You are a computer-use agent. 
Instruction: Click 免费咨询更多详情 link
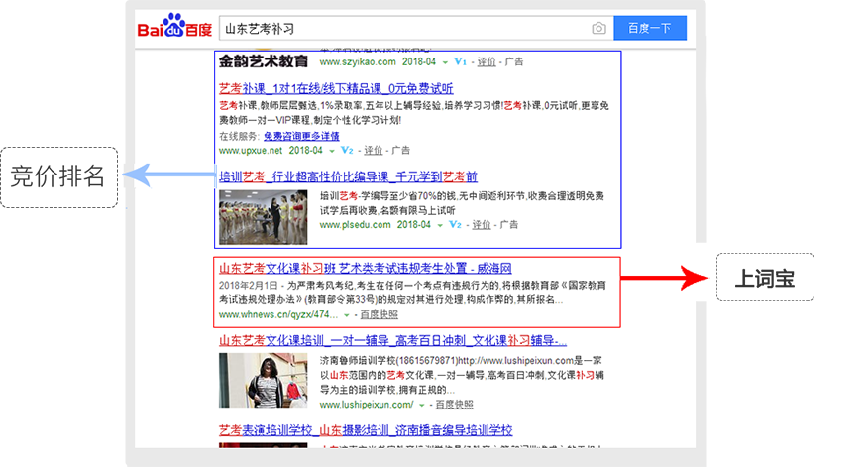coord(301,136)
